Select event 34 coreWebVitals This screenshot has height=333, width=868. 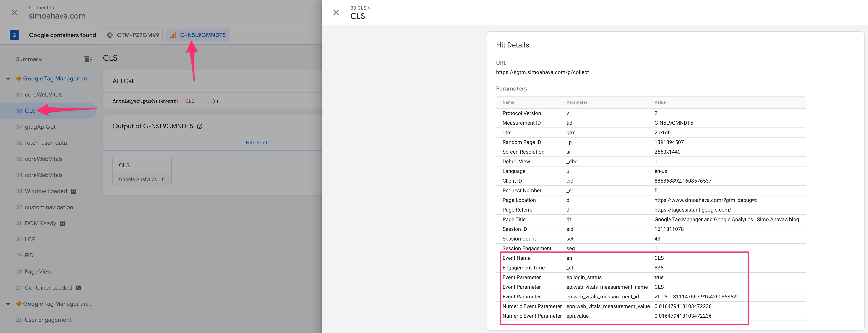(x=39, y=175)
